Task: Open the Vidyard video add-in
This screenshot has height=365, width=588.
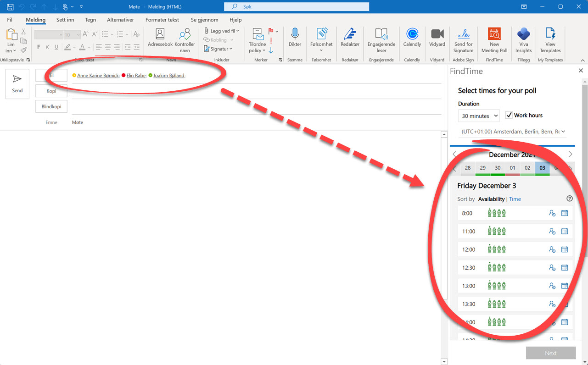Action: click(437, 40)
